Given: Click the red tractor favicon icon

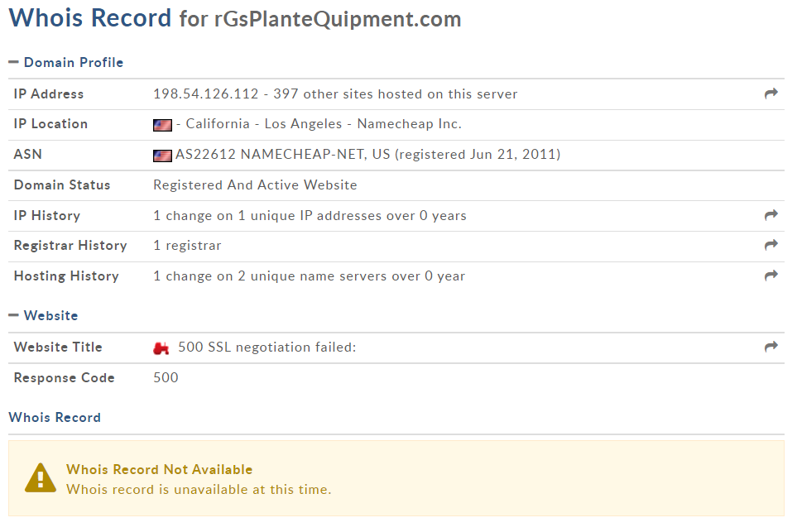Looking at the screenshot, I should (161, 348).
